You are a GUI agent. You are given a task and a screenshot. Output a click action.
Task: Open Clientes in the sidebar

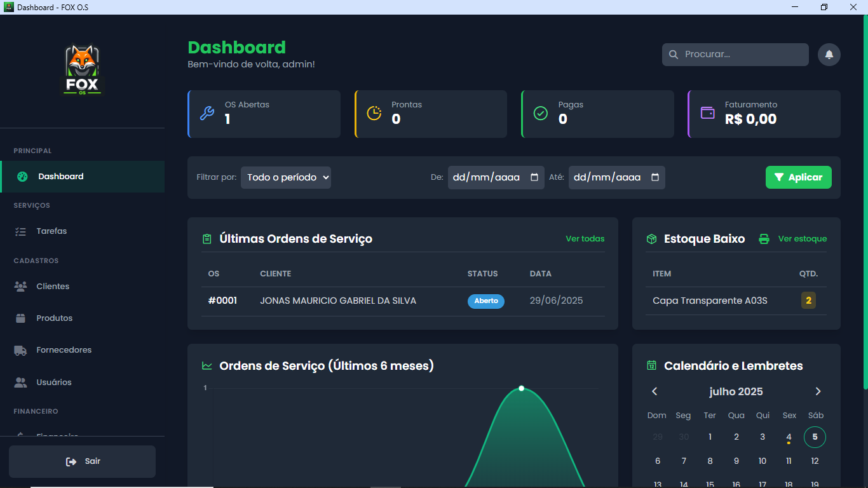[53, 287]
